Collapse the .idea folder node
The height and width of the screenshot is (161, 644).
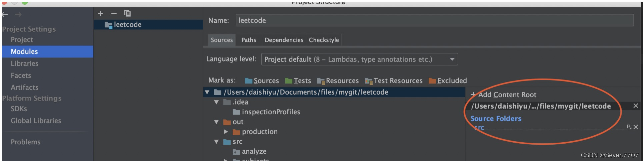click(x=216, y=102)
